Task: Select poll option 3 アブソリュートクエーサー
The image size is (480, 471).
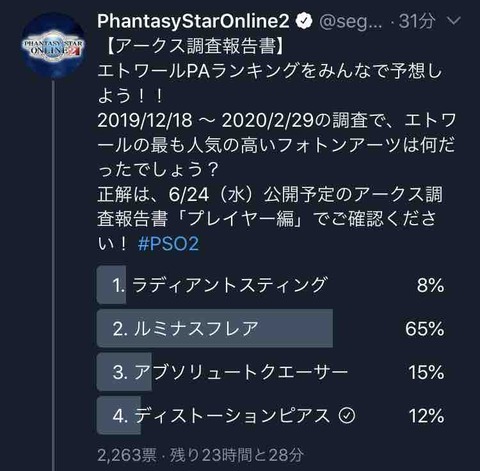Action: (x=271, y=372)
